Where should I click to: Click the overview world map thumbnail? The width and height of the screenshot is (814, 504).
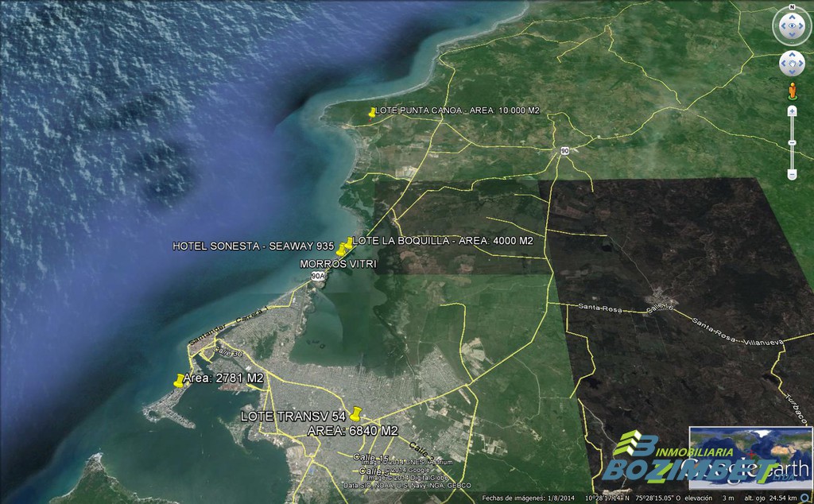[750, 458]
